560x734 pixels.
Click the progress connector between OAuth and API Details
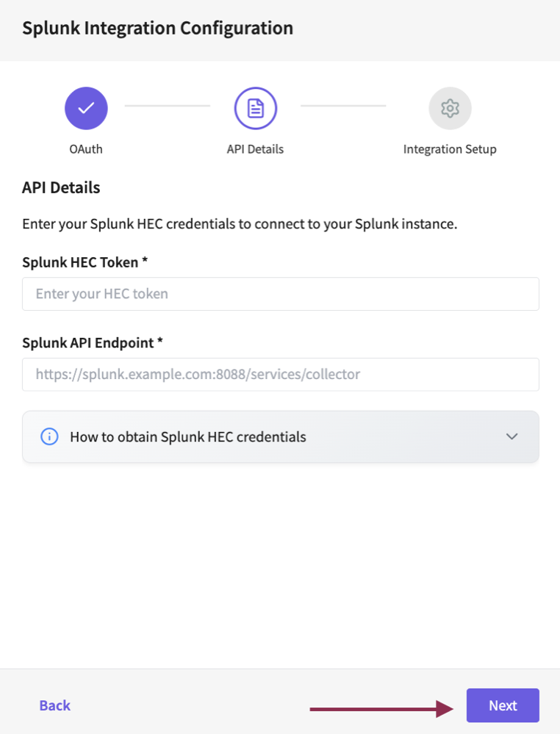pos(168,107)
